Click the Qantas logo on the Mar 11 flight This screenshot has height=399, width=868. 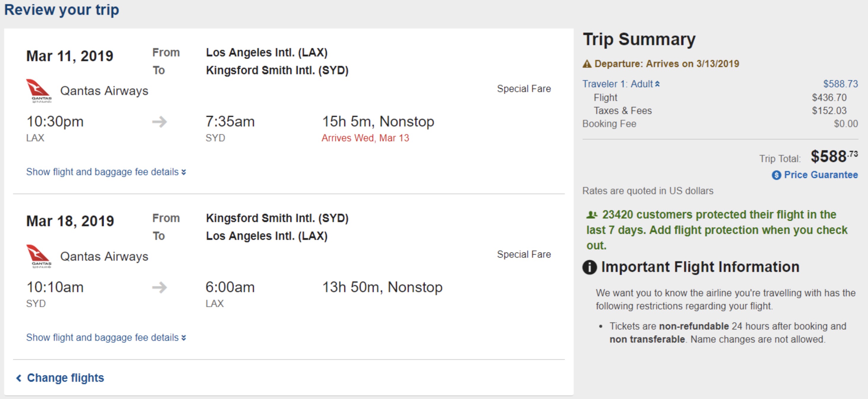(39, 90)
